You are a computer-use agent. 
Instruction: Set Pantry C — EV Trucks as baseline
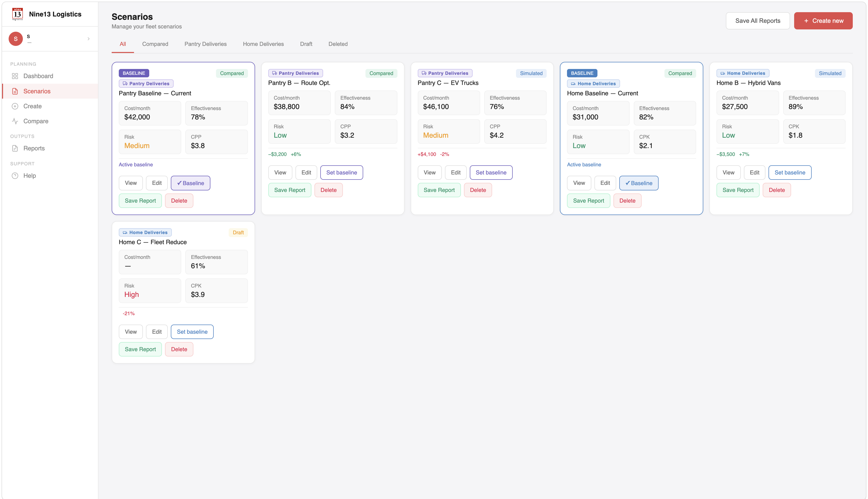click(491, 172)
